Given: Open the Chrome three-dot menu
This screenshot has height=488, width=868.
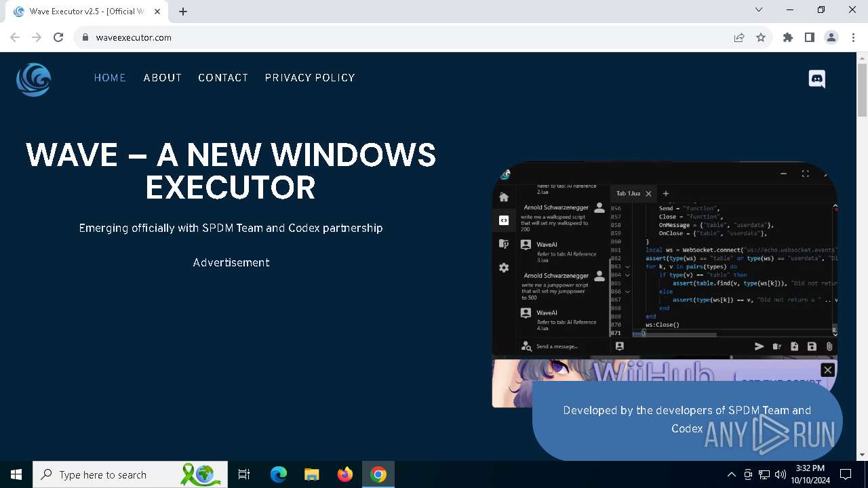Looking at the screenshot, I should pyautogui.click(x=853, y=38).
